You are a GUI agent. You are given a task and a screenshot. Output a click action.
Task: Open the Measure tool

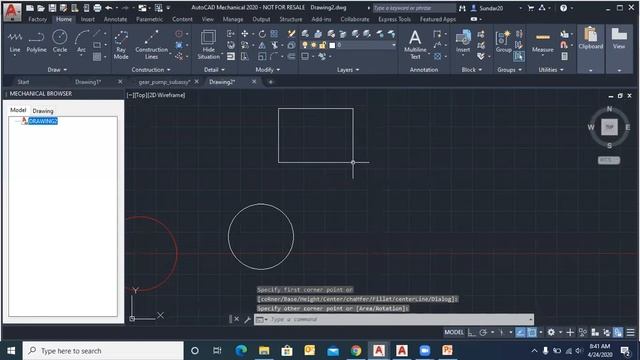click(x=542, y=42)
